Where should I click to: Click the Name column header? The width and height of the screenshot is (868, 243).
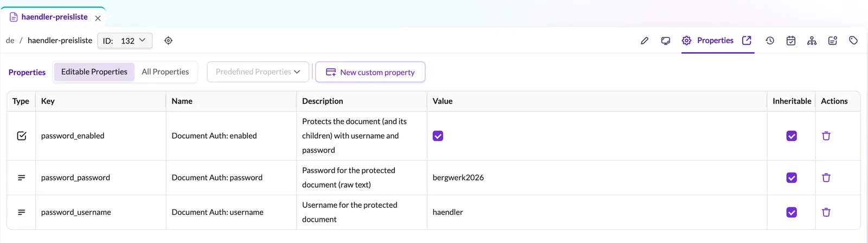[x=231, y=101]
